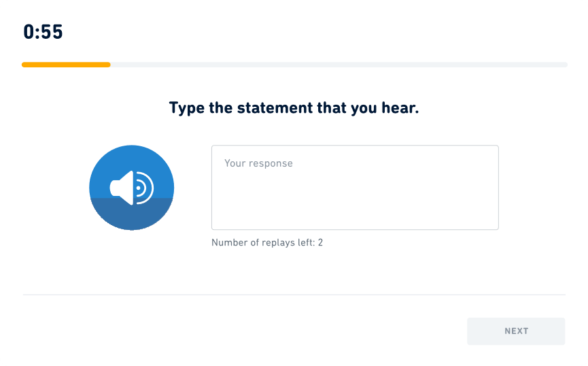Screen dimensions: 588x366
Task: Play the audio with the speaker icon
Action: click(132, 188)
